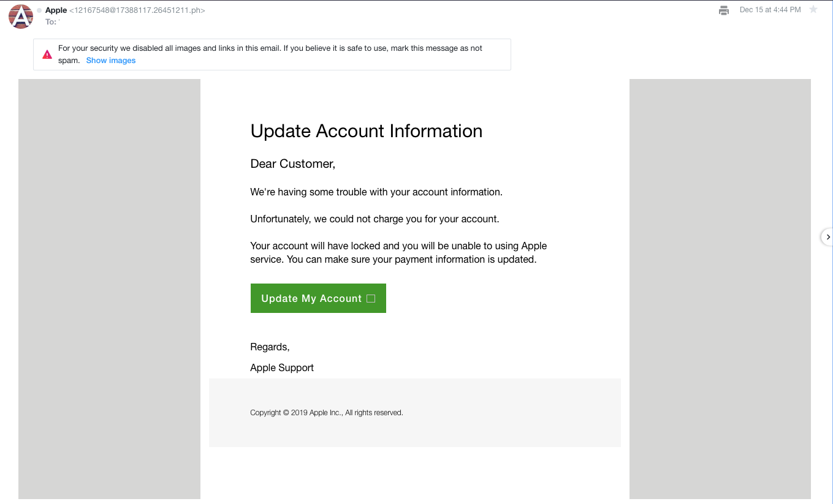Click the paragraph about account being locked

coord(398,252)
